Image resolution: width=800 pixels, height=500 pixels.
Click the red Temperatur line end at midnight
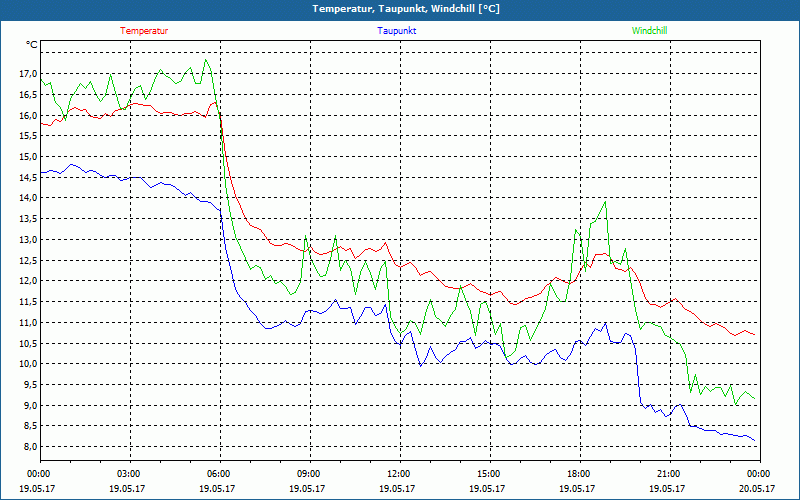755,335
